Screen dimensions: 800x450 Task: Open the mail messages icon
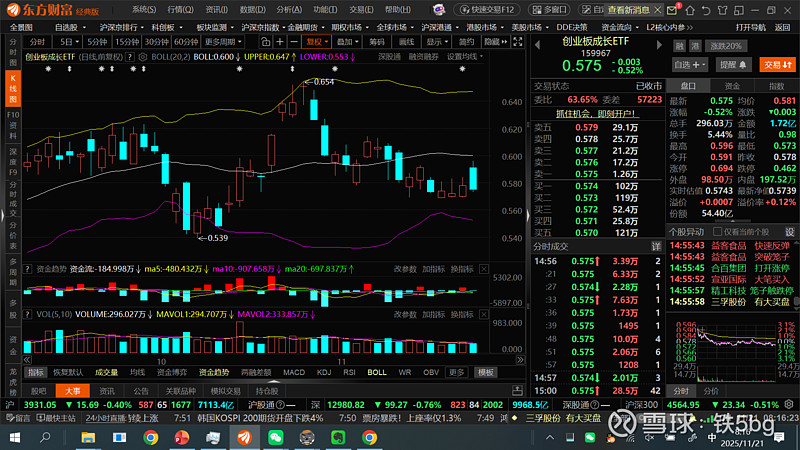tap(672, 10)
